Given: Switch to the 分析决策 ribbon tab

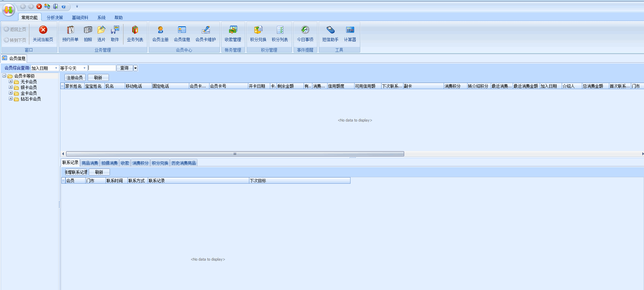Looking at the screenshot, I should click(55, 18).
